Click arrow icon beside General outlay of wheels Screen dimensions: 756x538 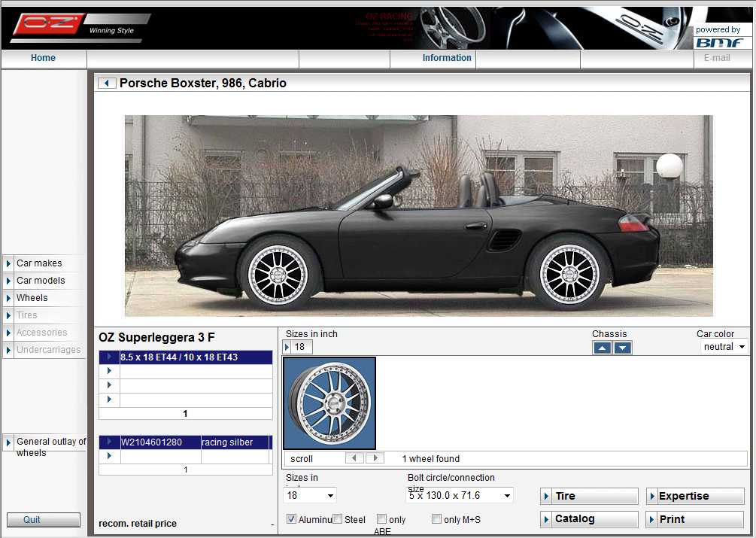[8, 442]
